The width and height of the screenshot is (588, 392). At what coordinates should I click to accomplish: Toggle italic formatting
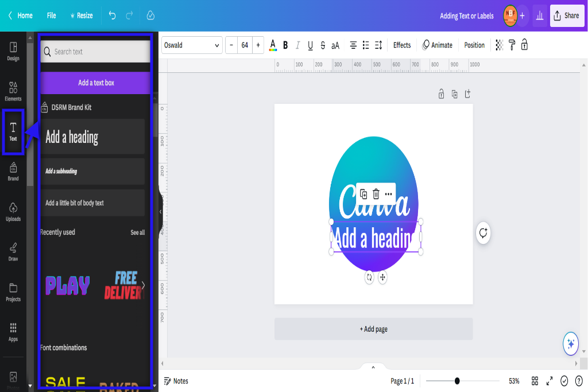tap(298, 45)
